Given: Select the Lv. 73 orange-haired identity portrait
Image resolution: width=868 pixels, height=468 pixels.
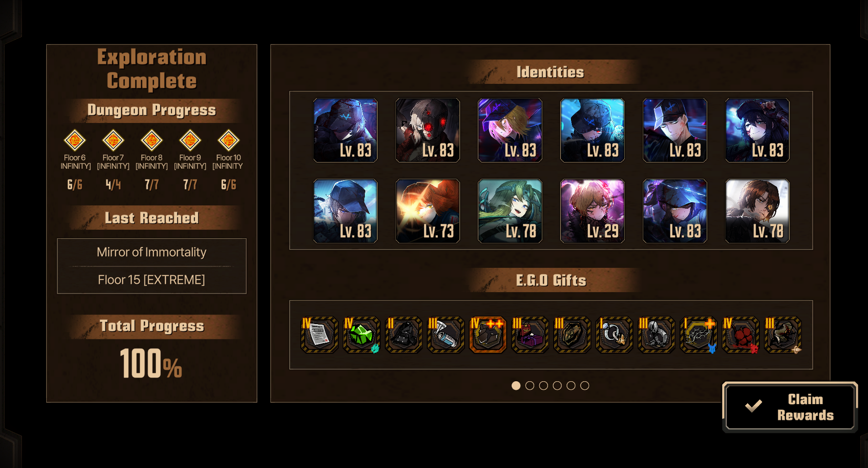Looking at the screenshot, I should (428, 211).
